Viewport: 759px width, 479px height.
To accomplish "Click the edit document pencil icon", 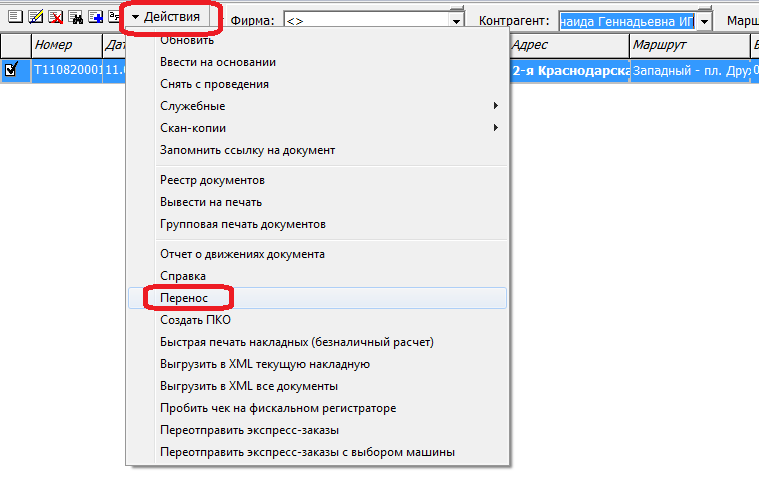I will point(35,17).
